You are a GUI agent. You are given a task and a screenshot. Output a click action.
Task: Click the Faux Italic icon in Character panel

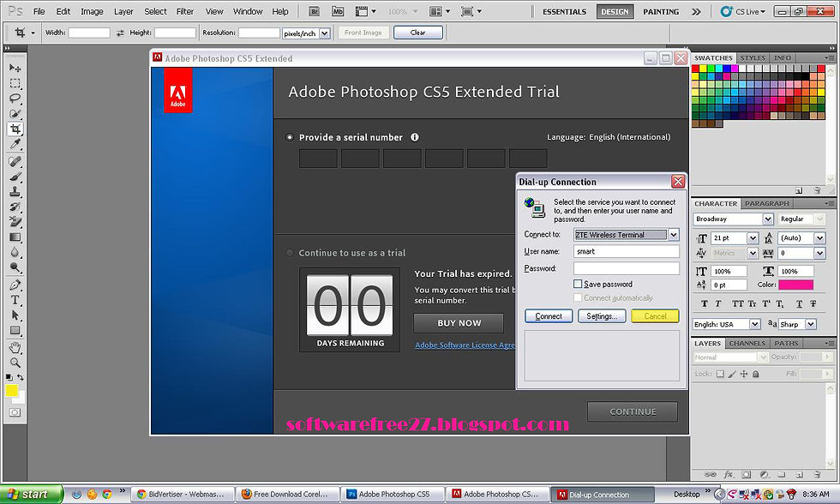coord(718,303)
